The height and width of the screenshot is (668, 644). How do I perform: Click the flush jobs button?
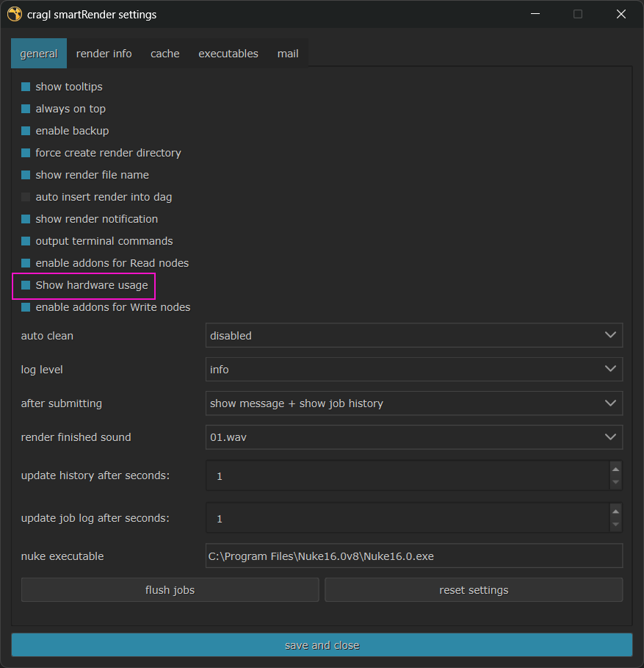[x=170, y=590]
